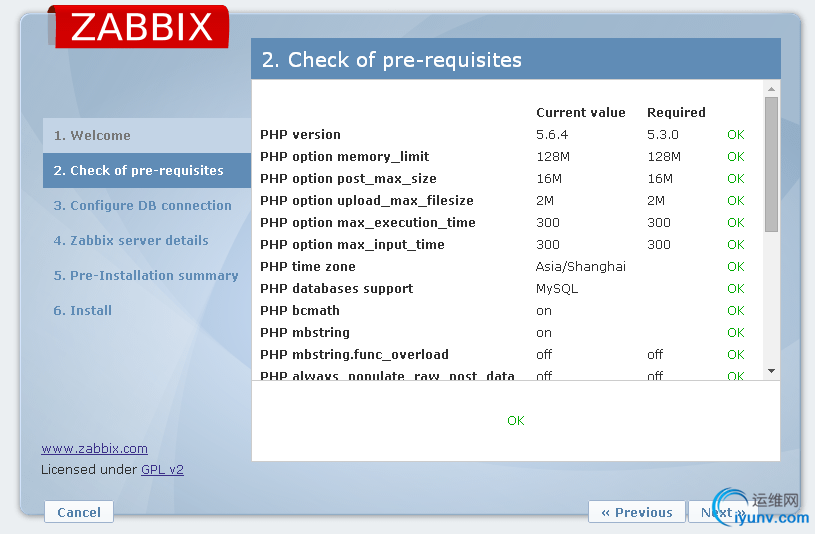Select step 3. Configure DB connection
The image size is (815, 534).
pyautogui.click(x=142, y=205)
